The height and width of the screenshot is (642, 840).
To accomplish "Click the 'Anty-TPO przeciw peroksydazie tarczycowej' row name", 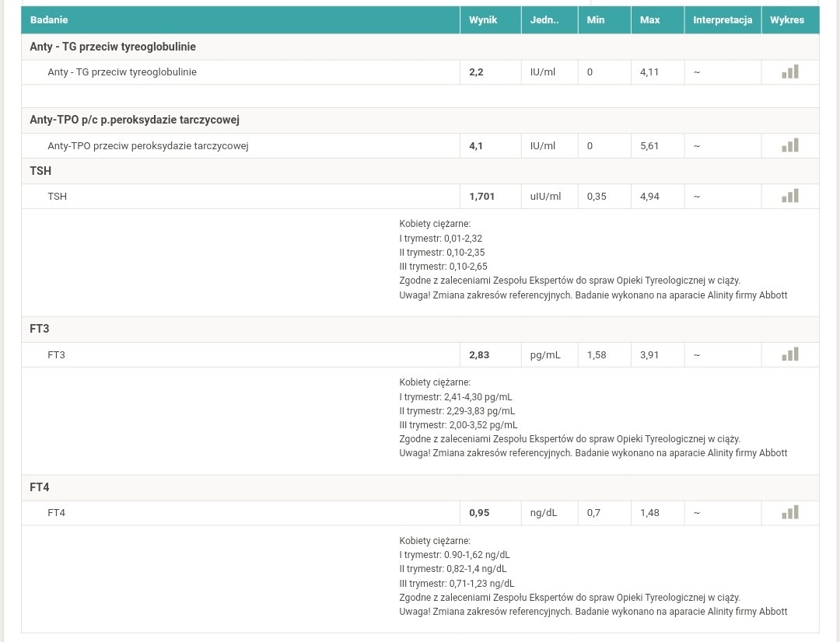I will tap(148, 146).
